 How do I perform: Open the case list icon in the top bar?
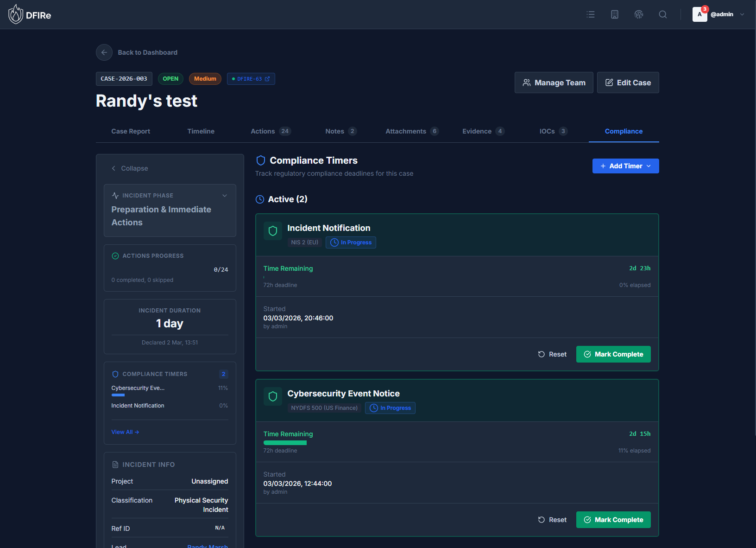pyautogui.click(x=590, y=14)
